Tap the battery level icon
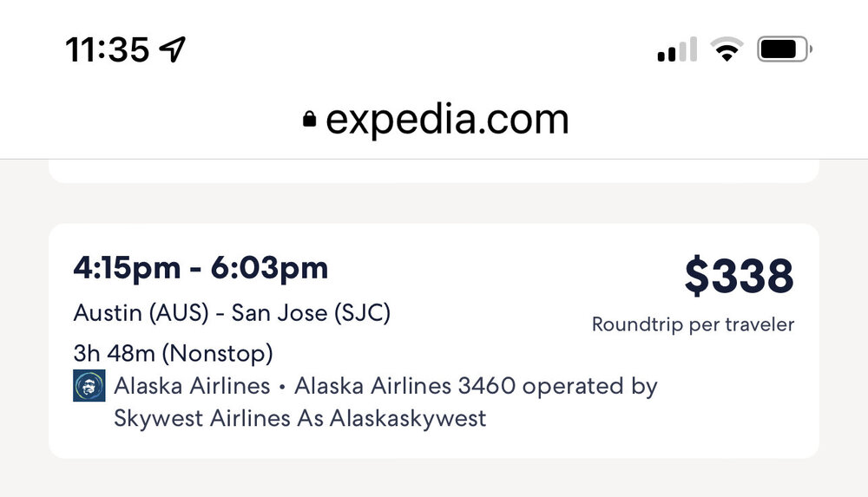 click(786, 50)
